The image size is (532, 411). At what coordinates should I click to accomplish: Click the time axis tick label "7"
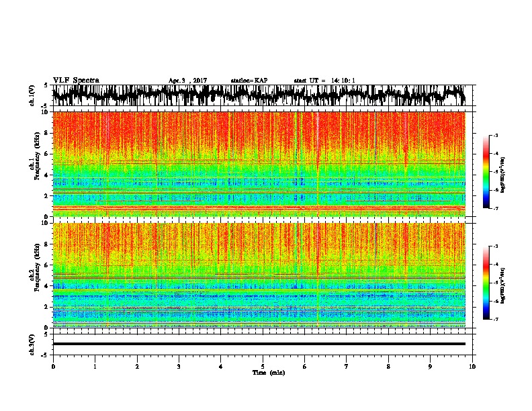(x=347, y=367)
